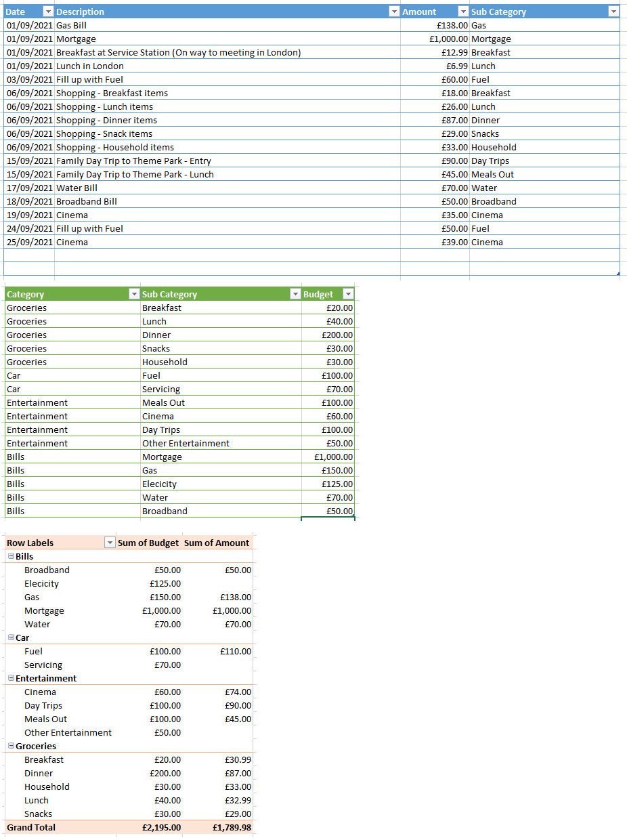
Task: Select the 19/09/2021 date cell
Action: 29,215
